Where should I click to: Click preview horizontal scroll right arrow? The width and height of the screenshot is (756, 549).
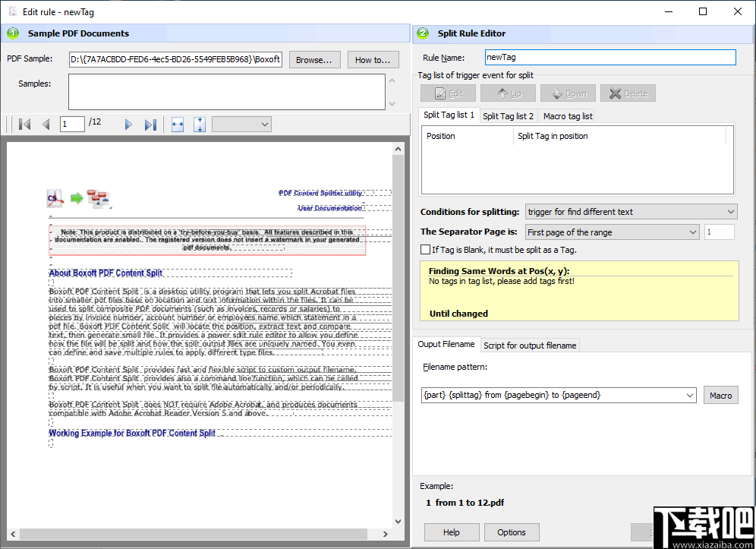pyautogui.click(x=386, y=534)
